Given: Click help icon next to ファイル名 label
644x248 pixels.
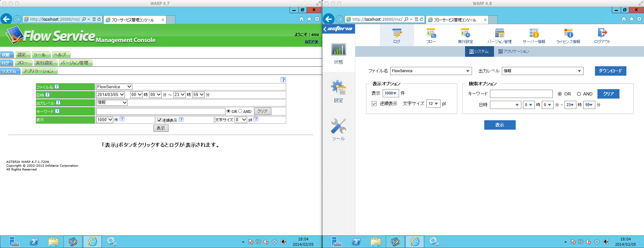Looking at the screenshot, I should point(57,86).
